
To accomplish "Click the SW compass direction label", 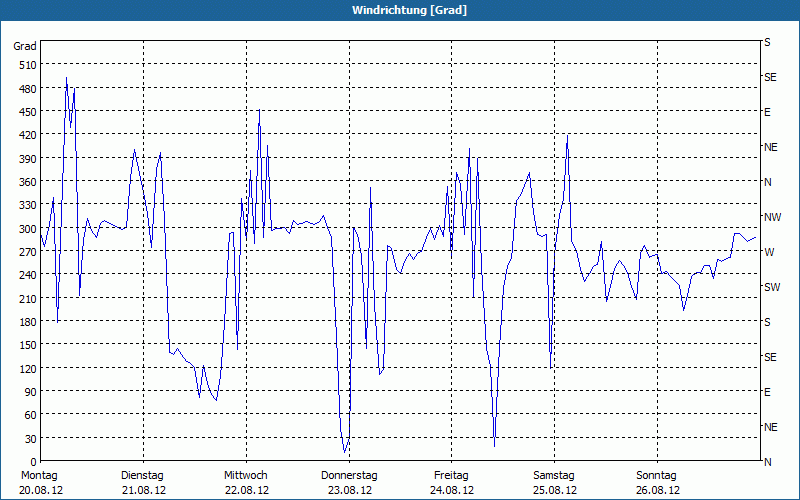I will point(772,287).
